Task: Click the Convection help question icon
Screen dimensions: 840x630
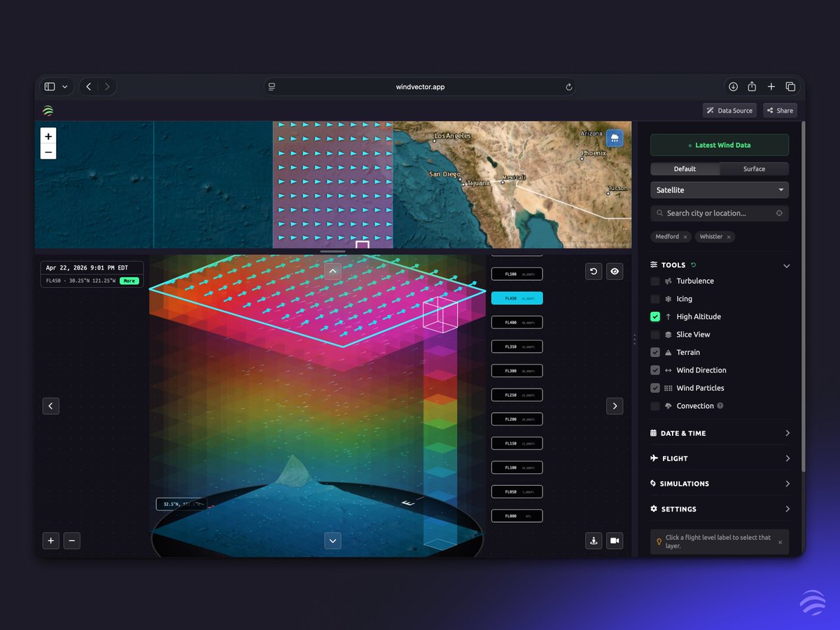Action: coord(720,406)
